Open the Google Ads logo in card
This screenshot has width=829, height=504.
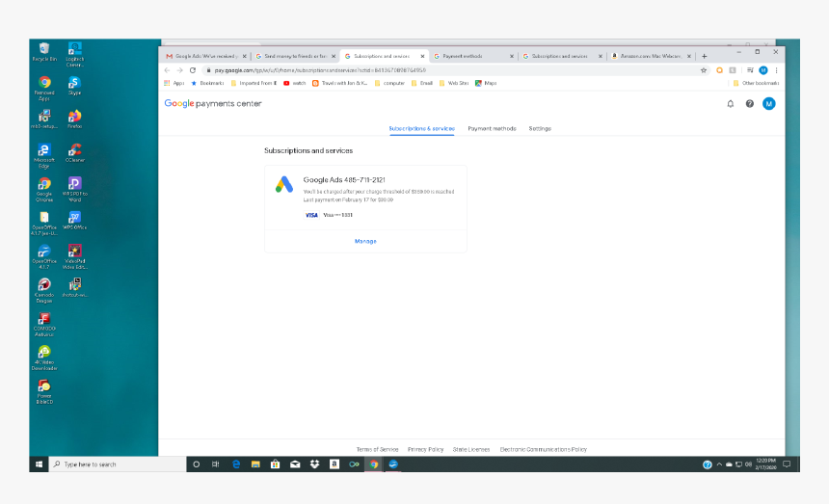284,184
